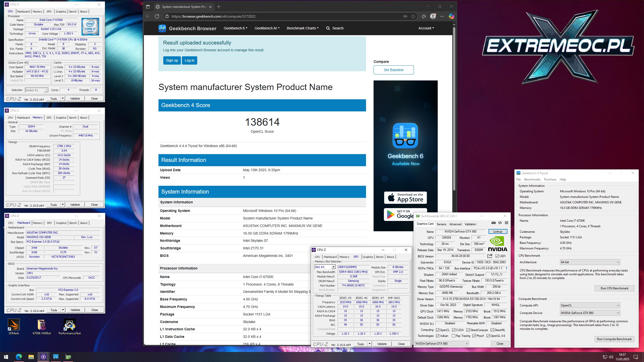644x362 pixels.
Task: Open the Compute API OpenCL dropdown
Action: point(590,305)
